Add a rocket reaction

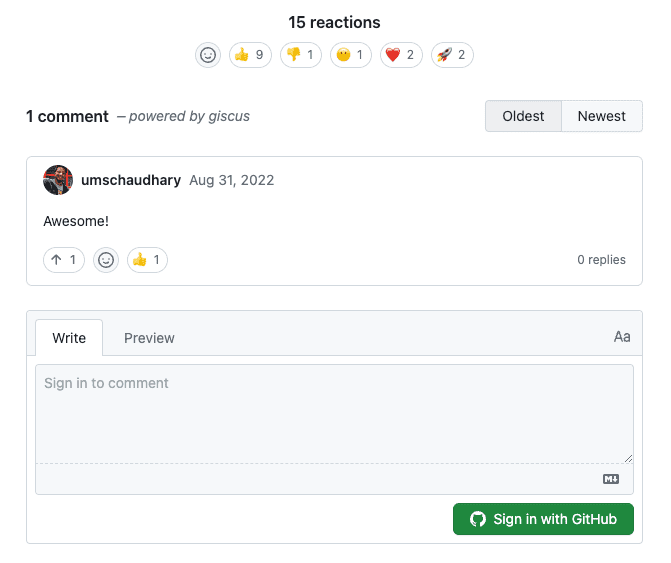tap(452, 55)
